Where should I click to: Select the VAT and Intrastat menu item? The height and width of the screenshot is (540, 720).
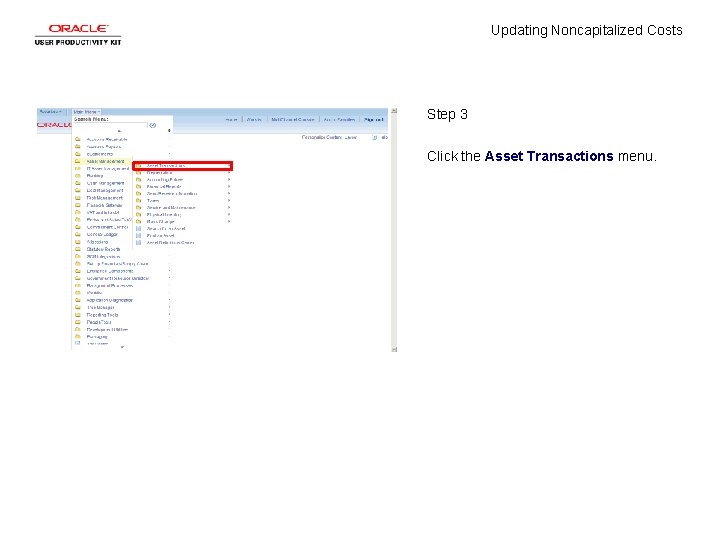[103, 212]
